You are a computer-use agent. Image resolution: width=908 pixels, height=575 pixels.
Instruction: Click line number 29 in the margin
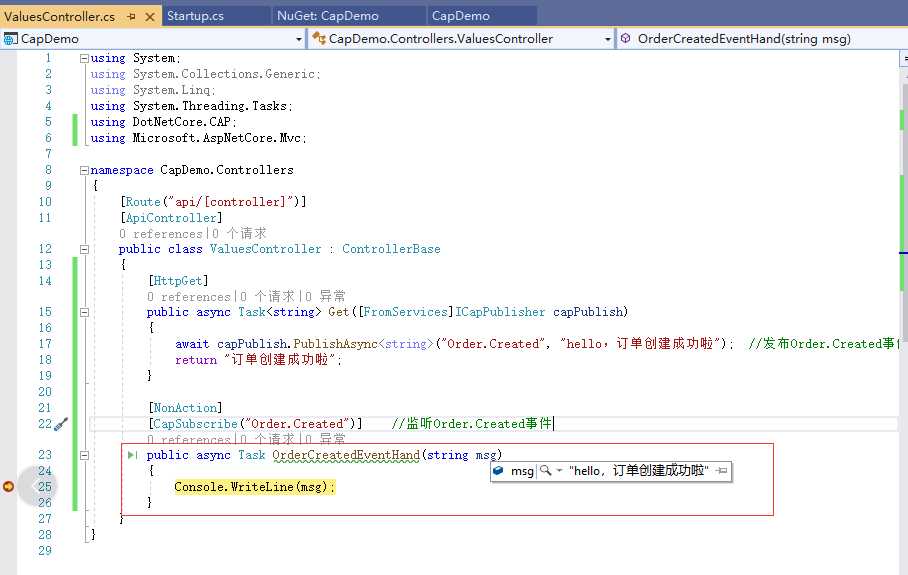click(x=45, y=551)
